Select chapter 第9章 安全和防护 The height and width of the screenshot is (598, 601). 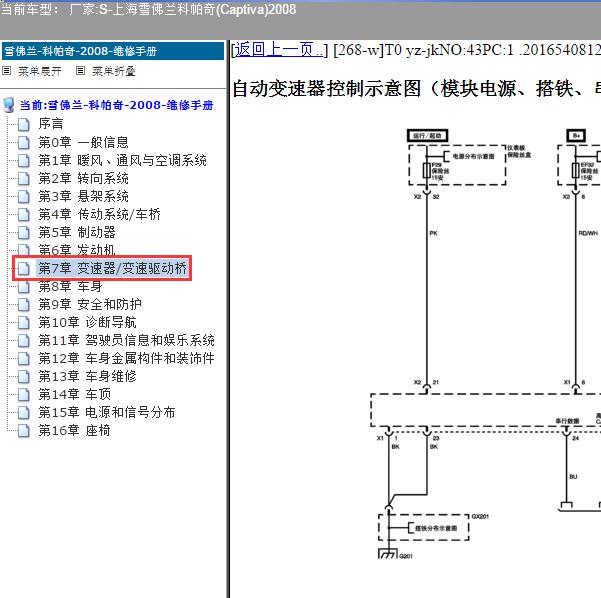[90, 304]
